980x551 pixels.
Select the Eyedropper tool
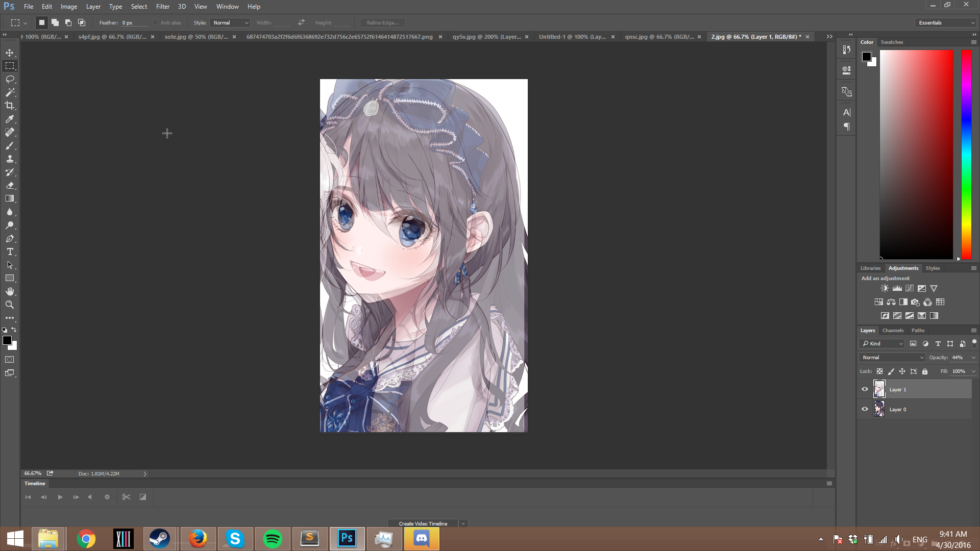10,119
